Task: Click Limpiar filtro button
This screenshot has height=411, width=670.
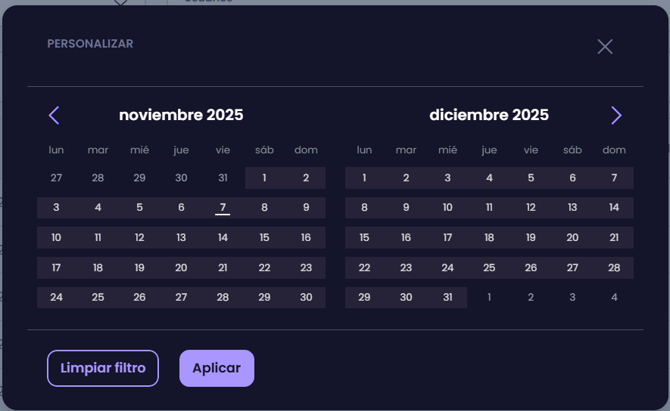Action: point(103,368)
